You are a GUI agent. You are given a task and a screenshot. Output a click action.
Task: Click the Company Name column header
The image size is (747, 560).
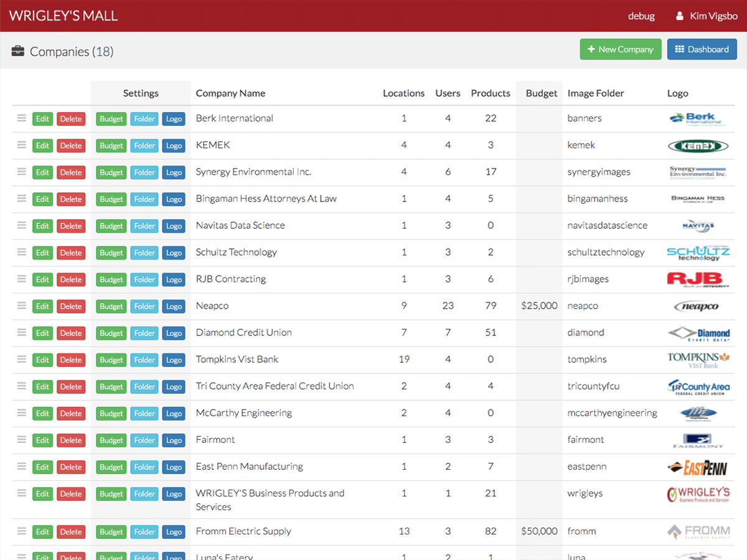230,93
